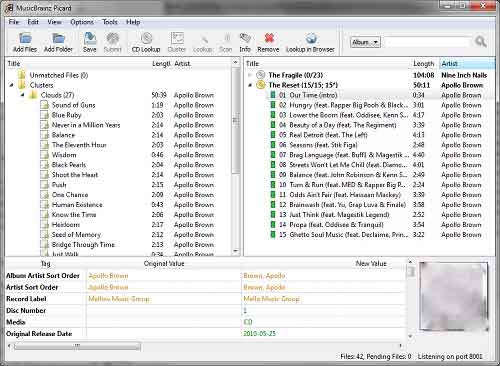Screen dimensions: 500x366
Task: Click the tag pane scroll up arrow
Action: pyautogui.click(x=411, y=262)
